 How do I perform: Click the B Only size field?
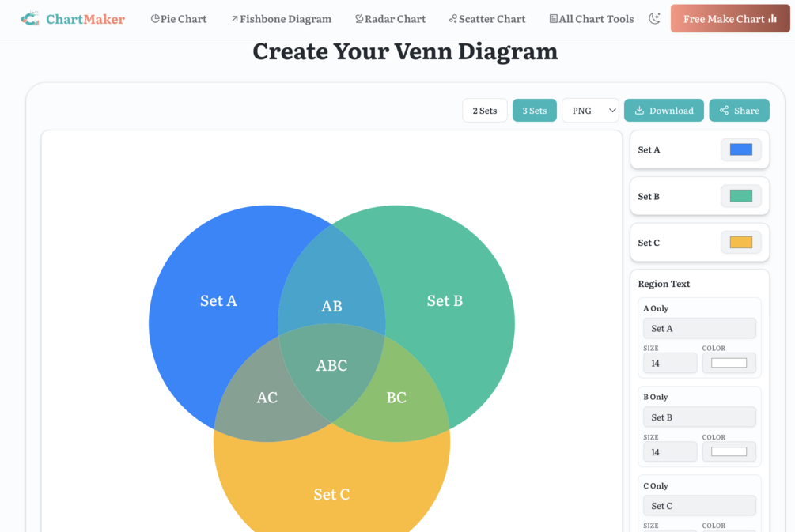point(670,452)
